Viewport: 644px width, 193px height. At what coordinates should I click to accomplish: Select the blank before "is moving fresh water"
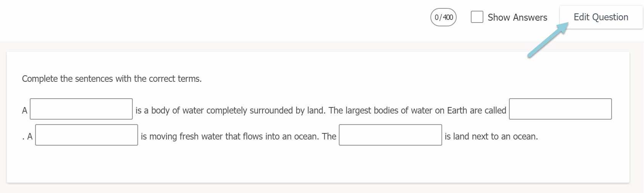(87, 135)
